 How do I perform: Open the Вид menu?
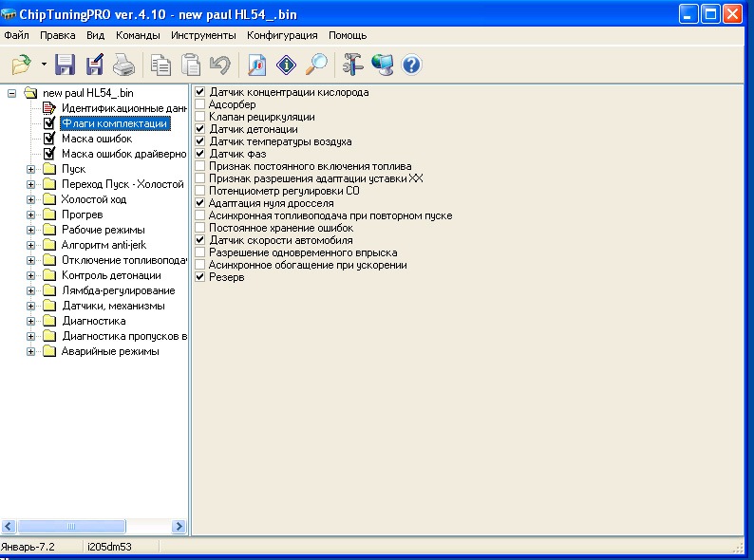pyautogui.click(x=95, y=35)
